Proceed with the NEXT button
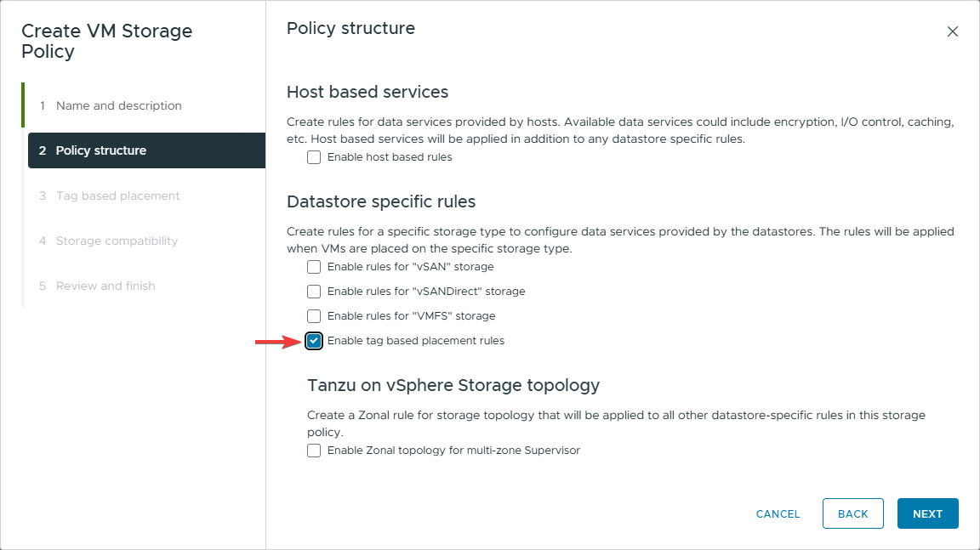Screen dimensions: 980x550 pos(927,513)
